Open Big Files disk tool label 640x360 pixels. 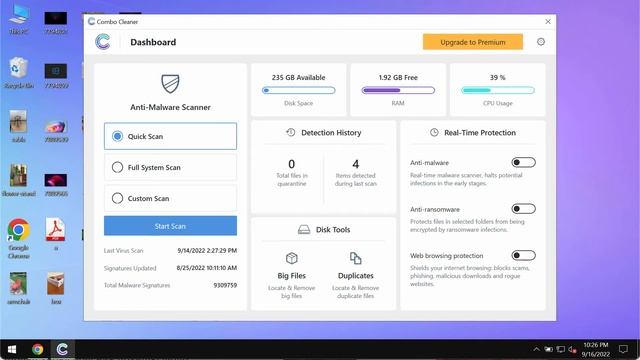pos(291,276)
